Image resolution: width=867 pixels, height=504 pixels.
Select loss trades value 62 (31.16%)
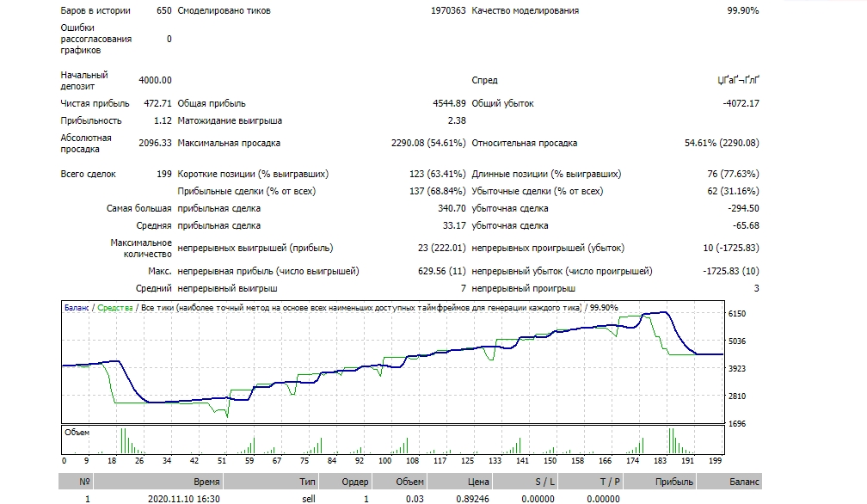(x=733, y=191)
